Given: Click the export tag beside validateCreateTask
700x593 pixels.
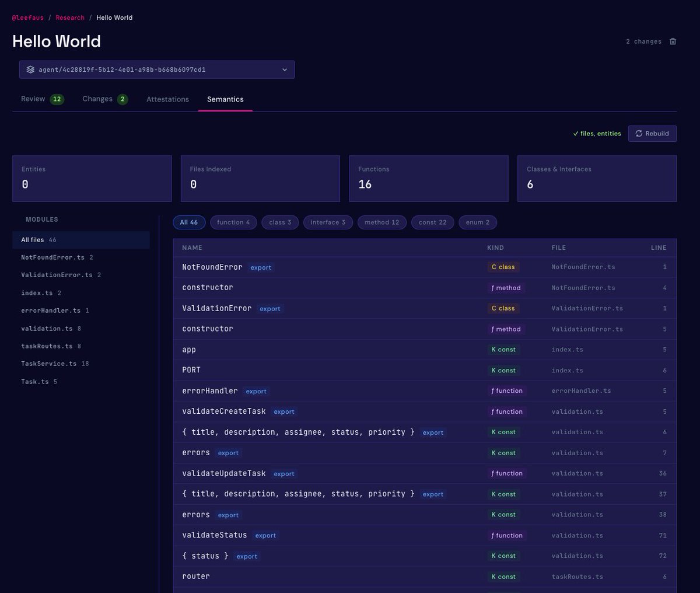Looking at the screenshot, I should [x=284, y=412].
